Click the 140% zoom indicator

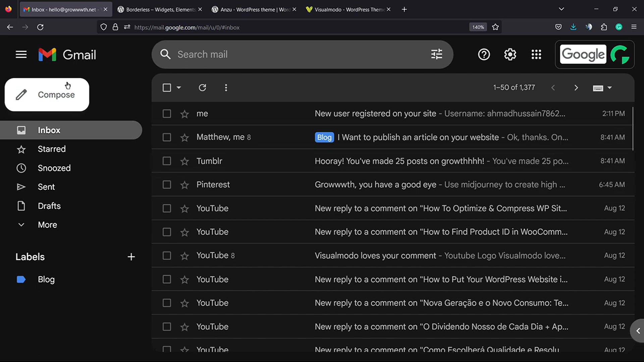click(x=478, y=27)
